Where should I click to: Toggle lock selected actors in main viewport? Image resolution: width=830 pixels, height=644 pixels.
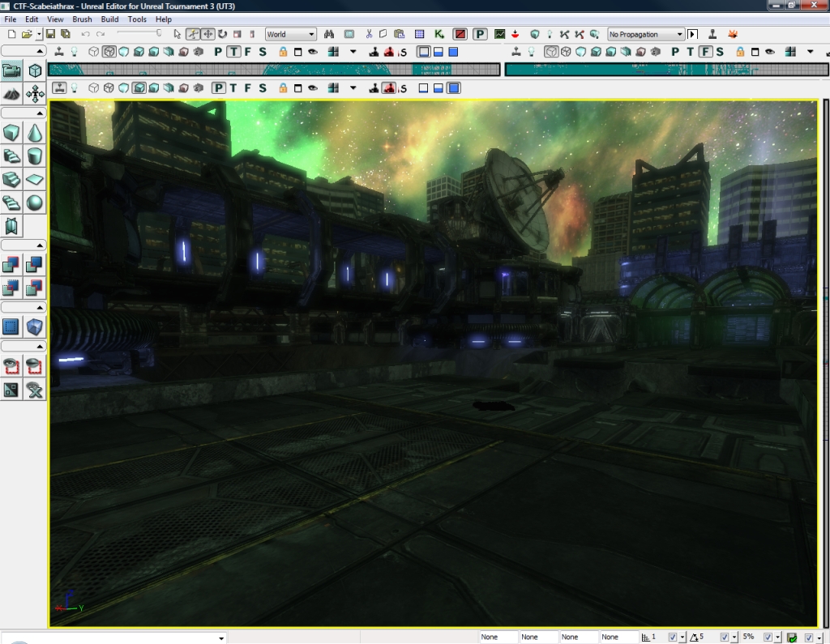283,87
